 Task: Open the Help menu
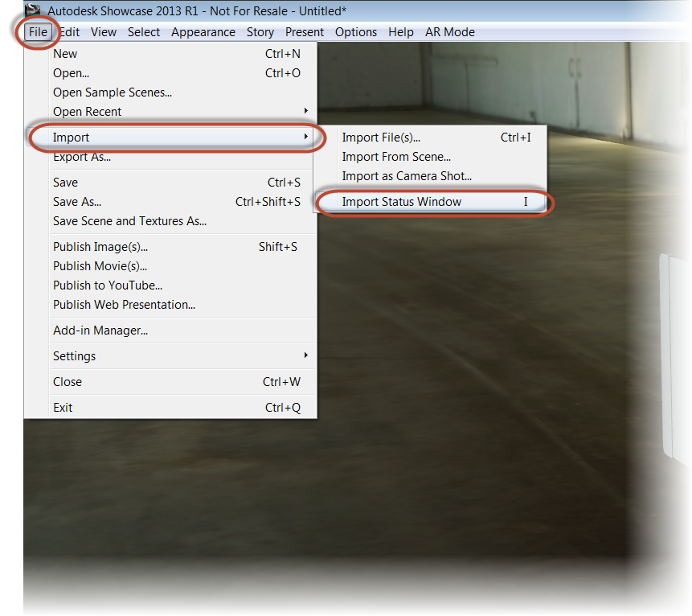[401, 32]
